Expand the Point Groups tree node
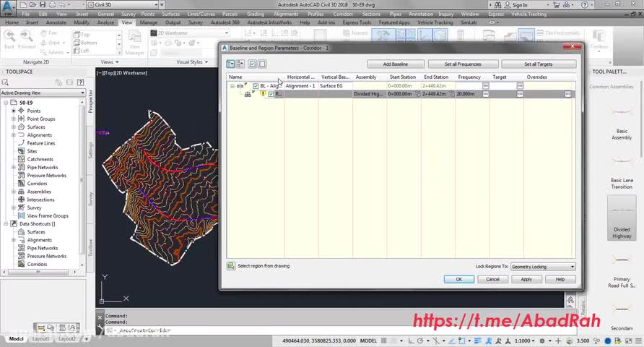 (14, 119)
